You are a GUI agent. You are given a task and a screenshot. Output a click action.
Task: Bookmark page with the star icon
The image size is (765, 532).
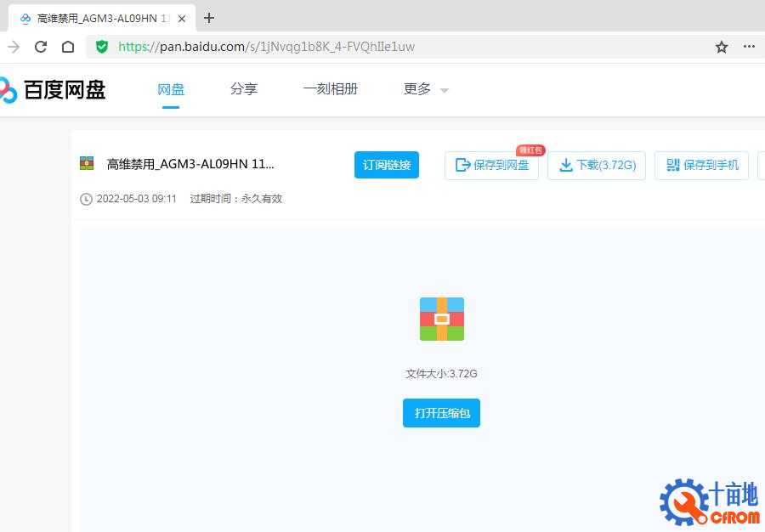coord(722,47)
